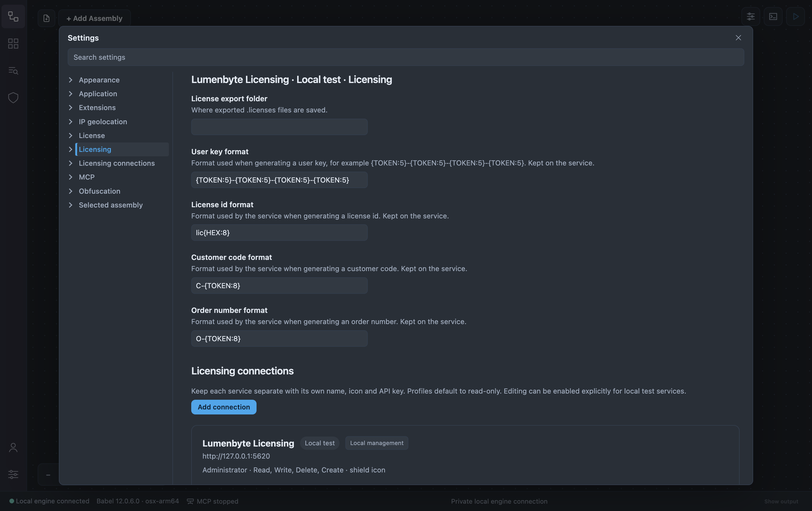Select the Licensing category

[x=122, y=150]
